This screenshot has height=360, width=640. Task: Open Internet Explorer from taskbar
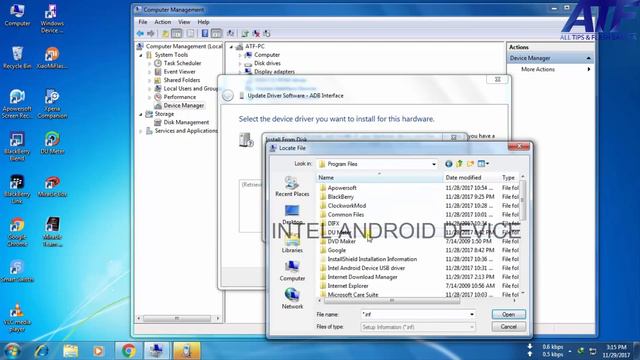click(42, 351)
